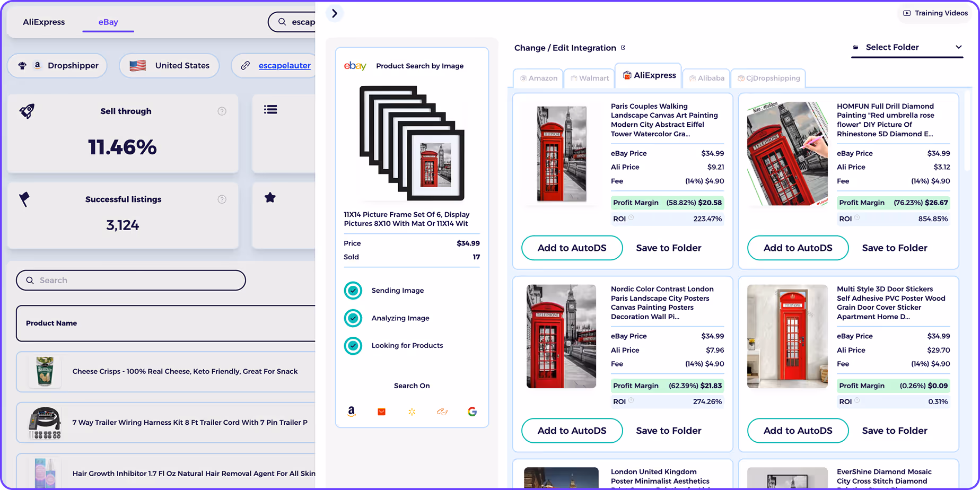Click the ROI info icon for Paris Couples product
The image size is (980, 490).
tap(631, 217)
